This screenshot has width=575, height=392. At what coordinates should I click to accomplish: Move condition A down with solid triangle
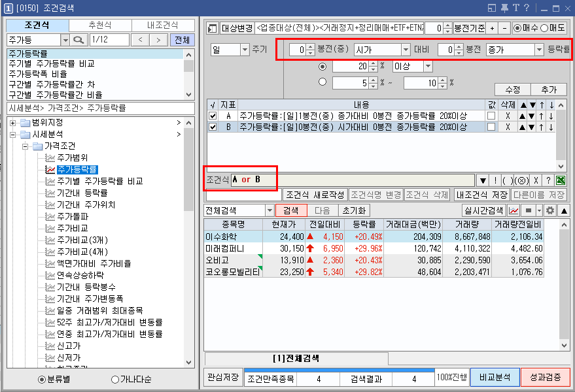532,116
